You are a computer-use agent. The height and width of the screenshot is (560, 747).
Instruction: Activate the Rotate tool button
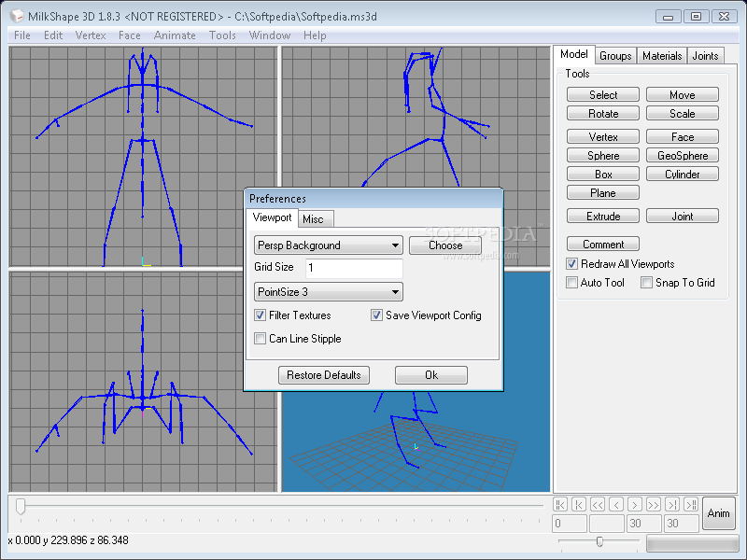click(x=603, y=113)
